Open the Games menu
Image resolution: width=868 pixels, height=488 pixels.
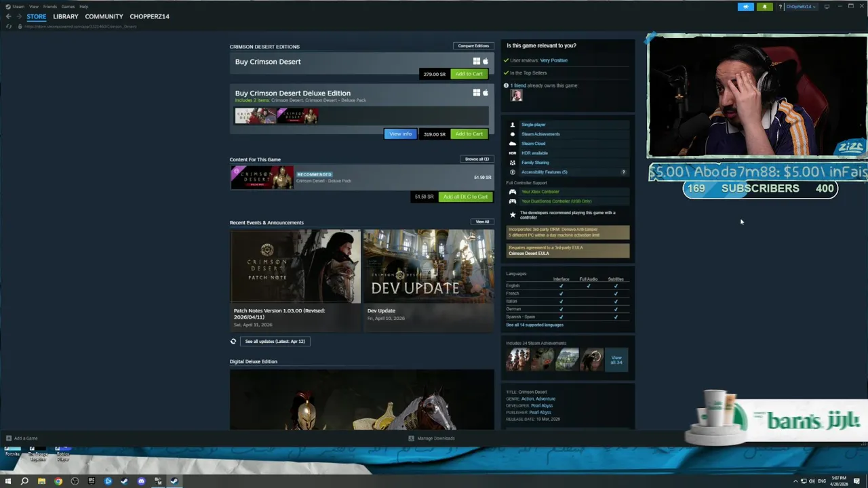point(68,7)
